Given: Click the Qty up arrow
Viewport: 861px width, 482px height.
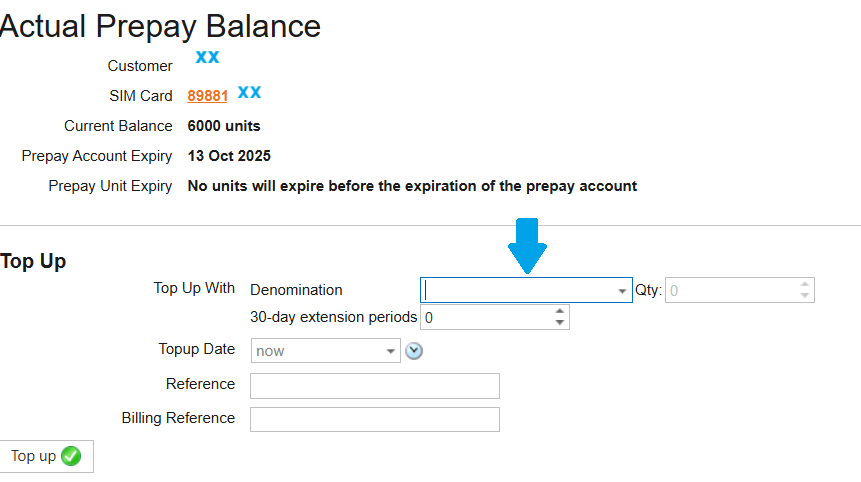Looking at the screenshot, I should 804,284.
